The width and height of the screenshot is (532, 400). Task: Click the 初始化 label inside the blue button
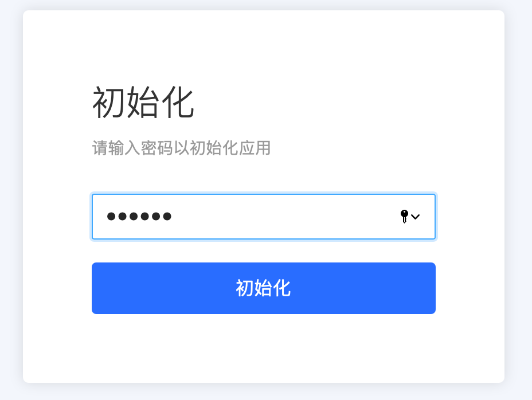tap(263, 288)
